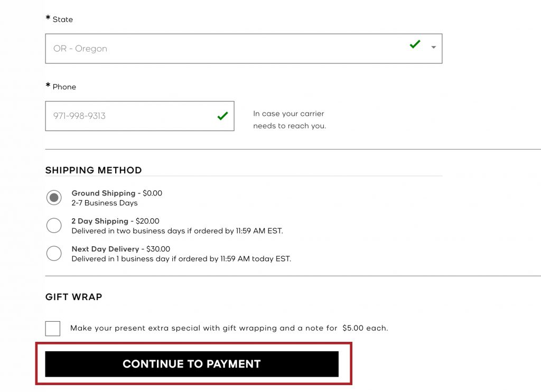
Task: Click the "2-7 Business Days" delivery estimate
Action: [x=105, y=203]
